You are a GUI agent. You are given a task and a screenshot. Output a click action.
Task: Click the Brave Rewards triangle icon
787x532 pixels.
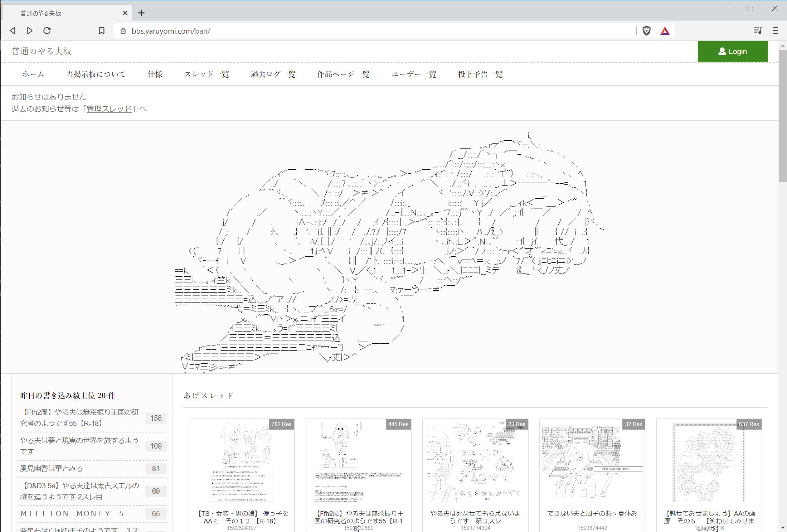(x=665, y=31)
